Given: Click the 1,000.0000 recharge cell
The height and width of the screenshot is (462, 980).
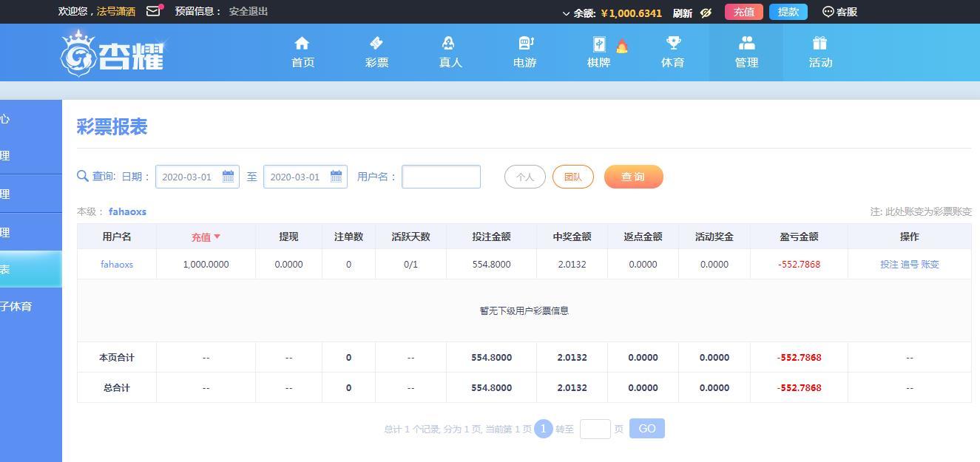Looking at the screenshot, I should pos(206,264).
